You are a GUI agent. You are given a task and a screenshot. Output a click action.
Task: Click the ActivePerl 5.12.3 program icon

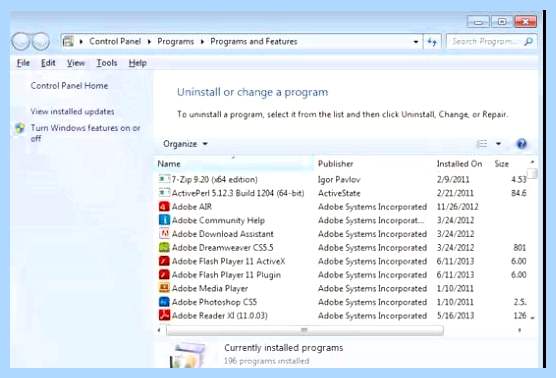[164, 193]
